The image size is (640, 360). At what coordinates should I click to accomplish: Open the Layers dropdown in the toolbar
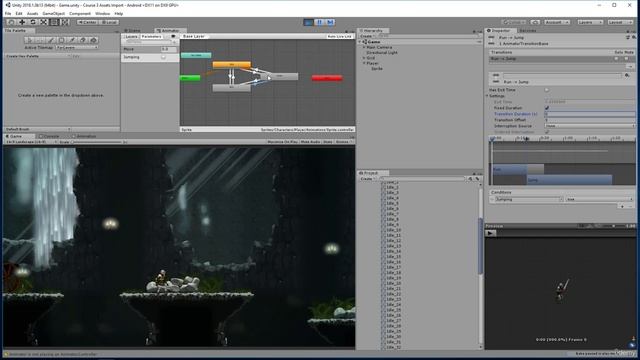pos(590,22)
